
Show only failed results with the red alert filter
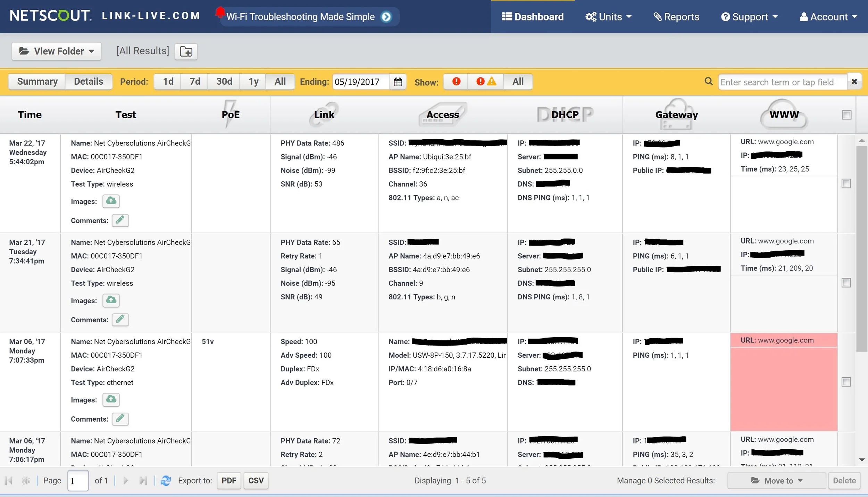point(456,82)
